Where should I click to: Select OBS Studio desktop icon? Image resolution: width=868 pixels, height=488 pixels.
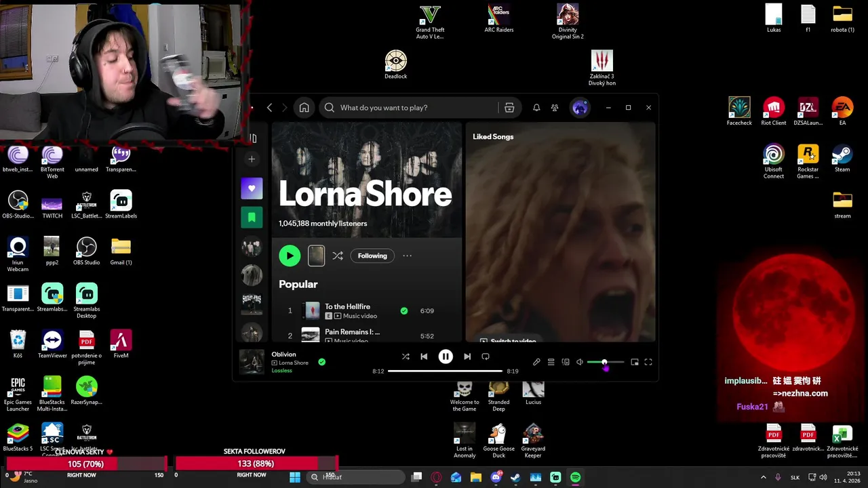[x=86, y=251]
